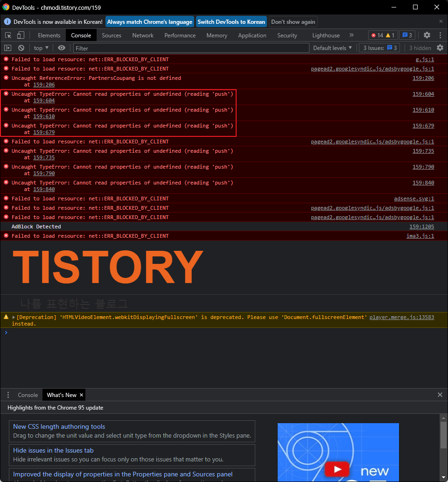This screenshot has height=482, width=448.
Task: Open source link g.js:1
Action: pyautogui.click(x=425, y=59)
